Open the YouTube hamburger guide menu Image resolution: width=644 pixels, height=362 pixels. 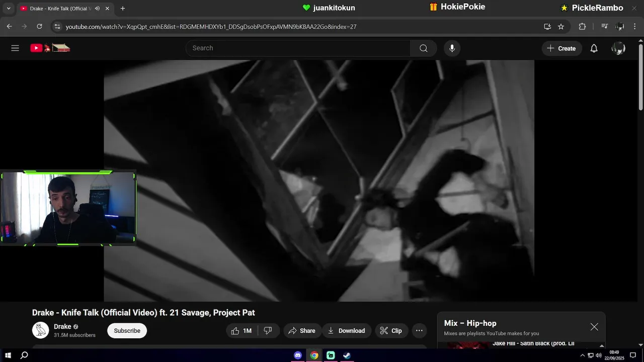click(15, 48)
